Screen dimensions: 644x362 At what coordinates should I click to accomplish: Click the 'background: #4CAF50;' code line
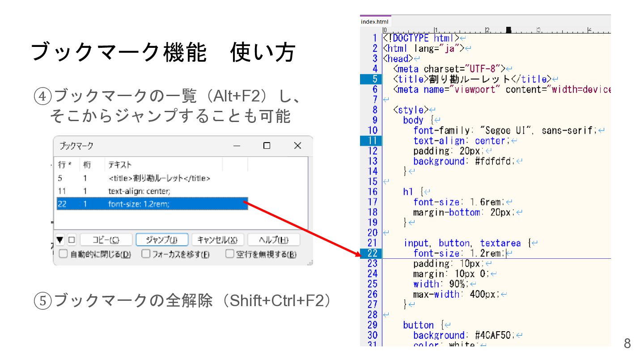465,335
